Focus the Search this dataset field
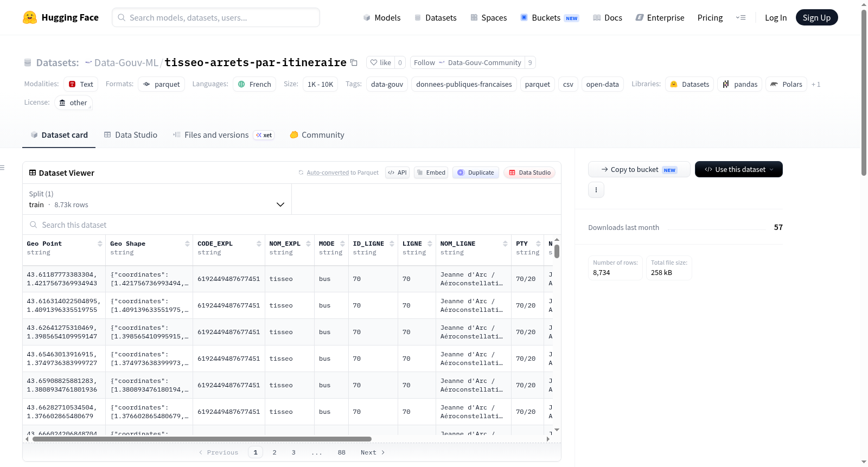The width and height of the screenshot is (868, 467). click(x=292, y=225)
